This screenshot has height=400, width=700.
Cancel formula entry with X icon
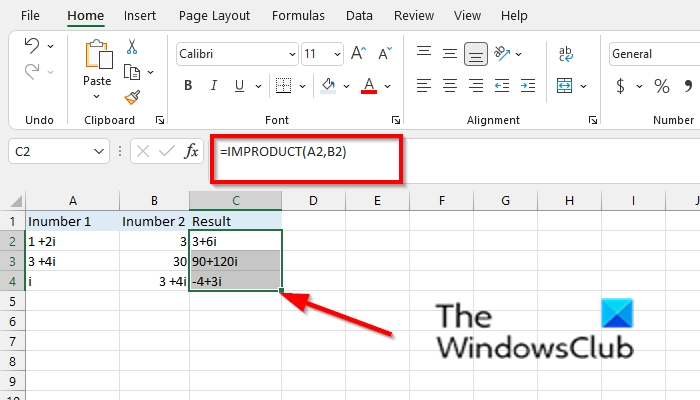point(143,151)
